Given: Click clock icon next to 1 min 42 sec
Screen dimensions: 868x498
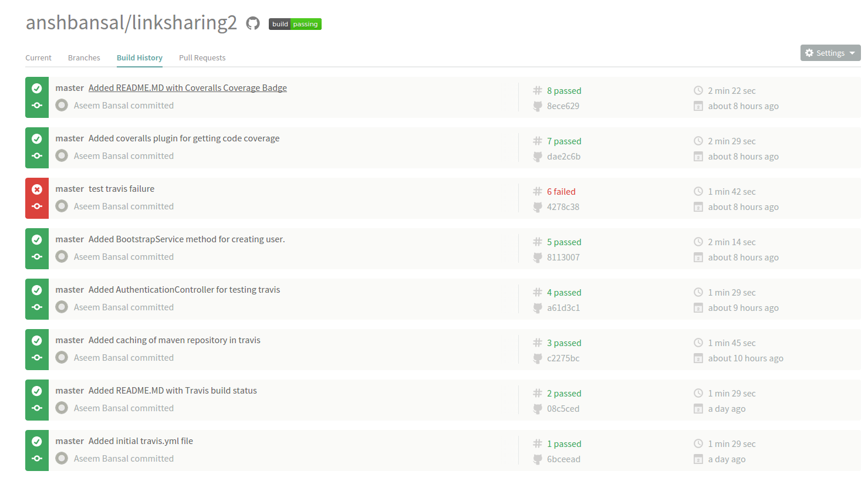Looking at the screenshot, I should (698, 192).
